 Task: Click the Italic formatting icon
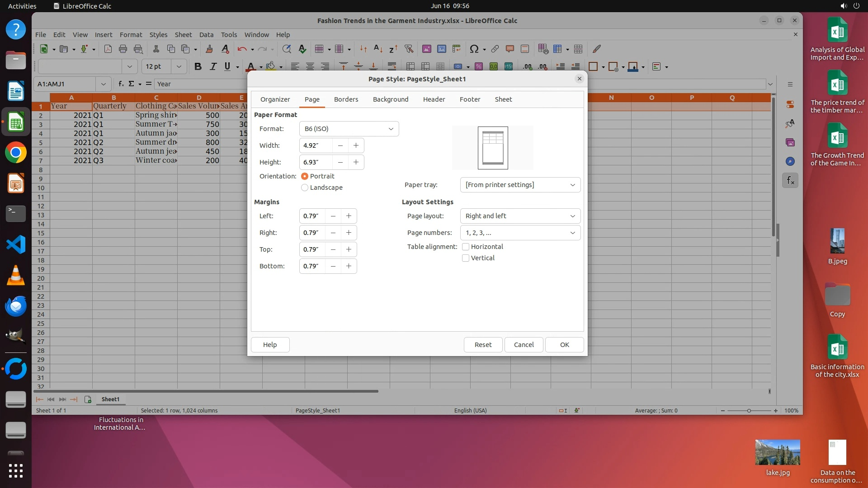[x=213, y=66]
